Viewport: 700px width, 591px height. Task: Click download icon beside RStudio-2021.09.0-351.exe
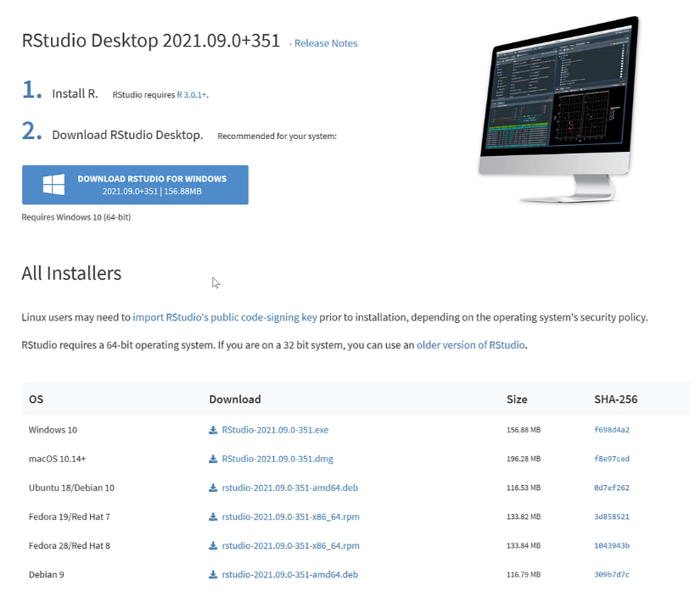213,430
